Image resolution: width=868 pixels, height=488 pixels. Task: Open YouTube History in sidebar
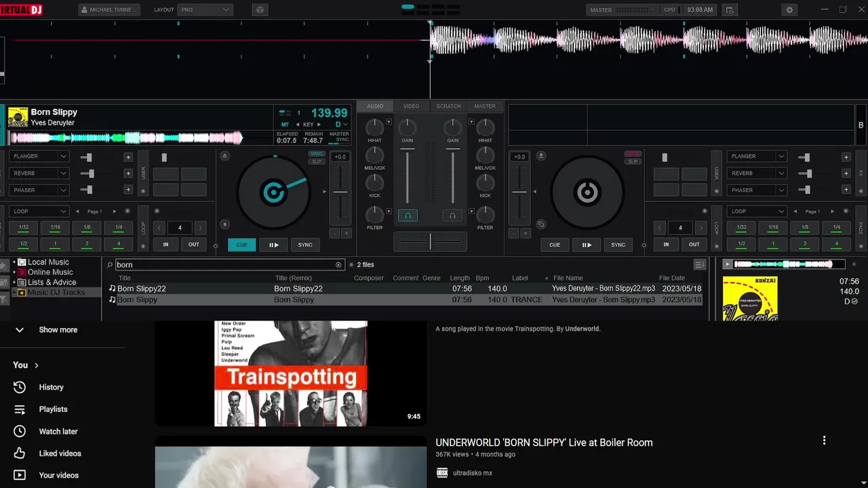[51, 387]
